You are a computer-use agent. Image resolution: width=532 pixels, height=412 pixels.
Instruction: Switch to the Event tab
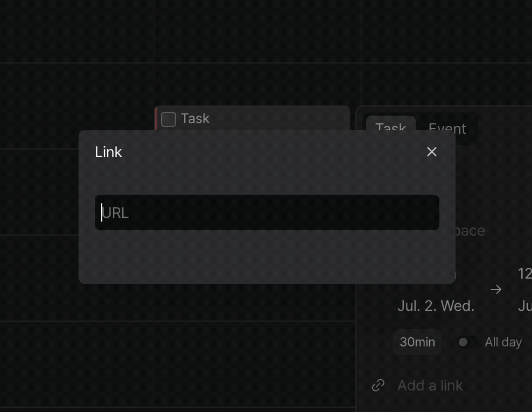[447, 129]
